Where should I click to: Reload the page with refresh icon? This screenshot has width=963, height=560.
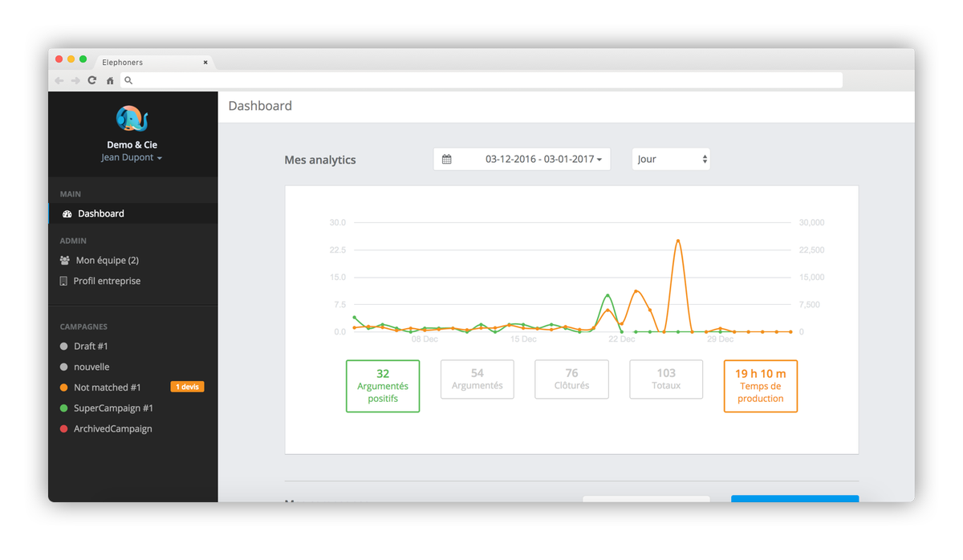[92, 80]
